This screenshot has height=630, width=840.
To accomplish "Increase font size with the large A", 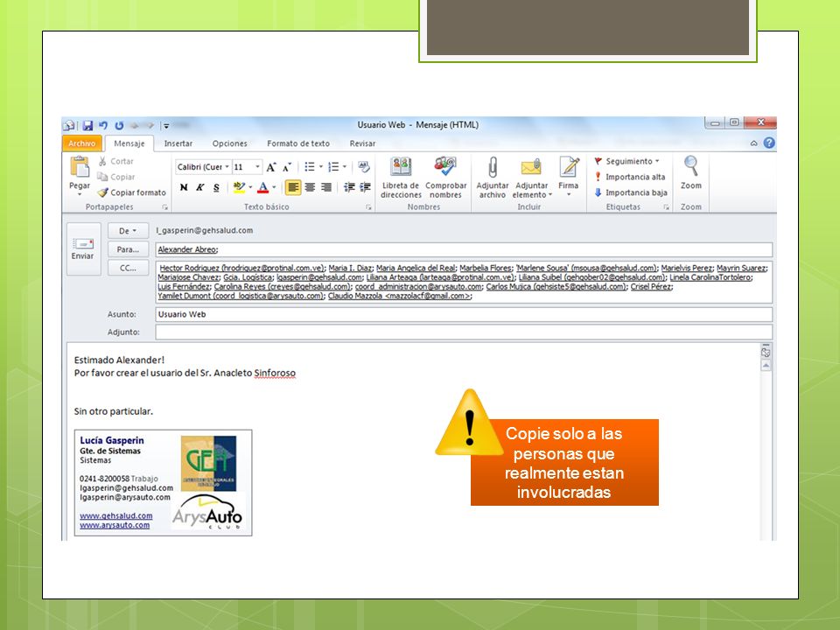I will click(271, 167).
